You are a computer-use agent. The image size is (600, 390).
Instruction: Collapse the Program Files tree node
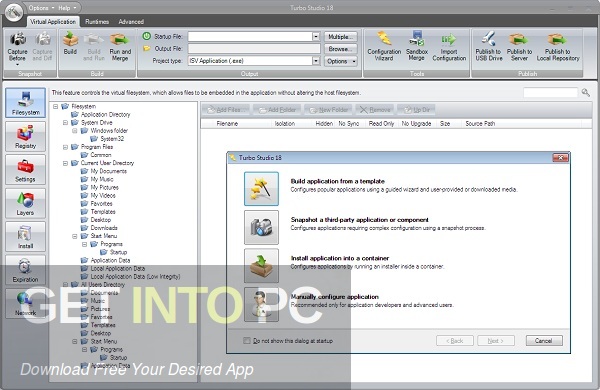click(x=65, y=147)
